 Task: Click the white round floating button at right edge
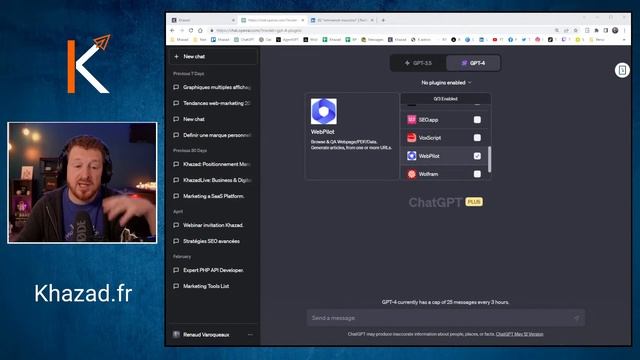(x=622, y=70)
